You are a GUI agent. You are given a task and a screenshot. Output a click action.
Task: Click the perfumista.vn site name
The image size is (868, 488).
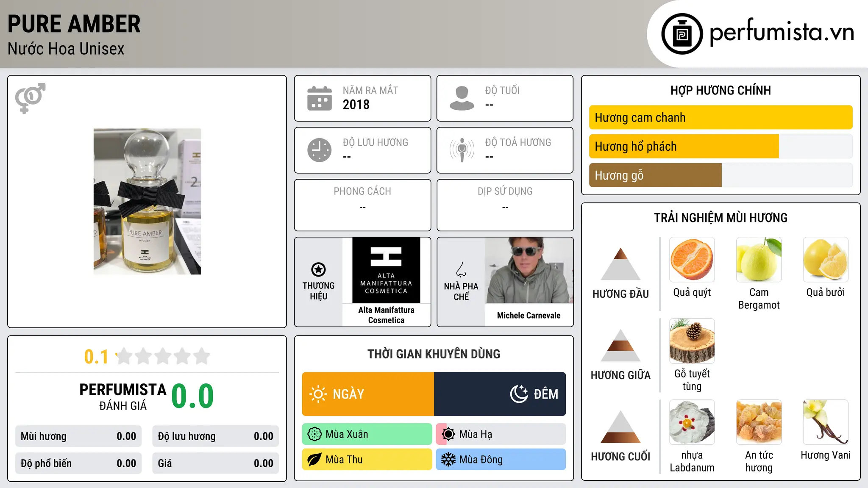point(782,33)
